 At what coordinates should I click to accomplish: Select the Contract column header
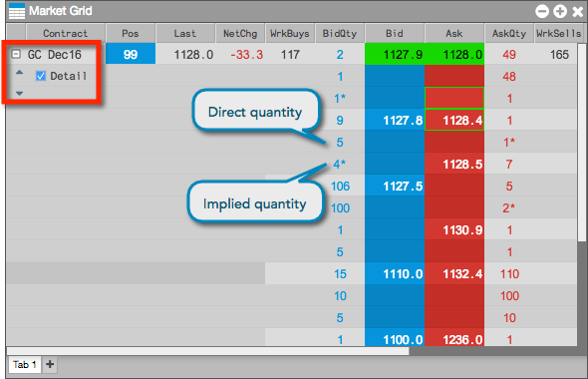pyautogui.click(x=65, y=33)
